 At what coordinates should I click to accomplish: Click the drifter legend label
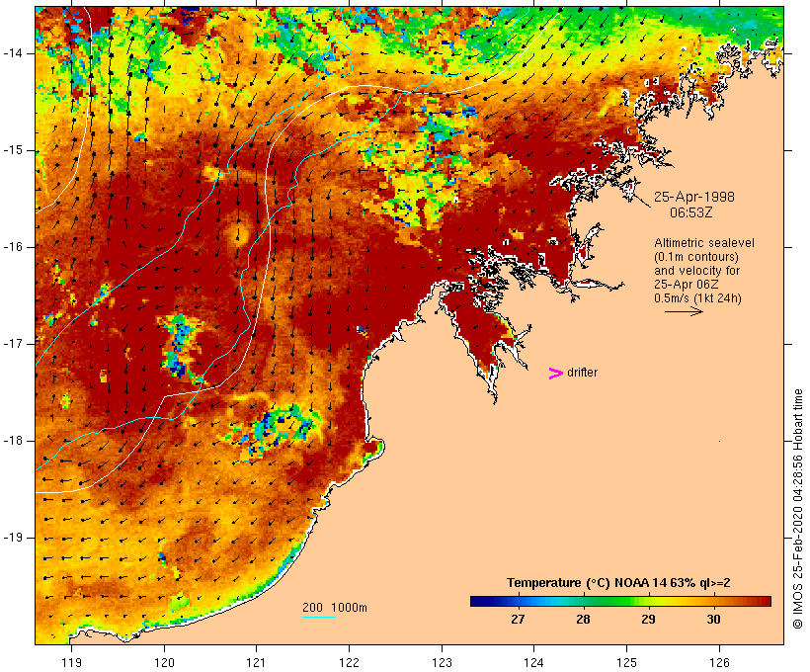pyautogui.click(x=582, y=373)
